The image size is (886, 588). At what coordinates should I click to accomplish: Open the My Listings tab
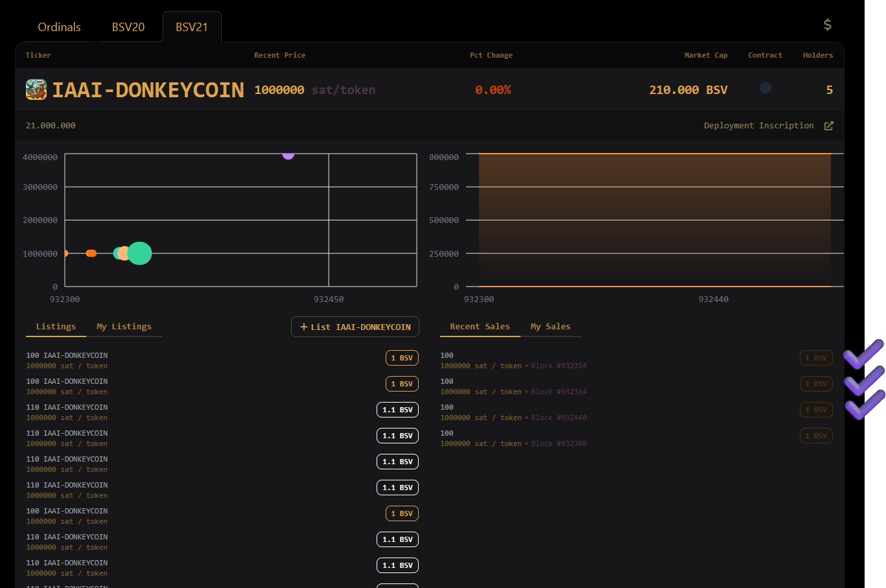pyautogui.click(x=124, y=327)
